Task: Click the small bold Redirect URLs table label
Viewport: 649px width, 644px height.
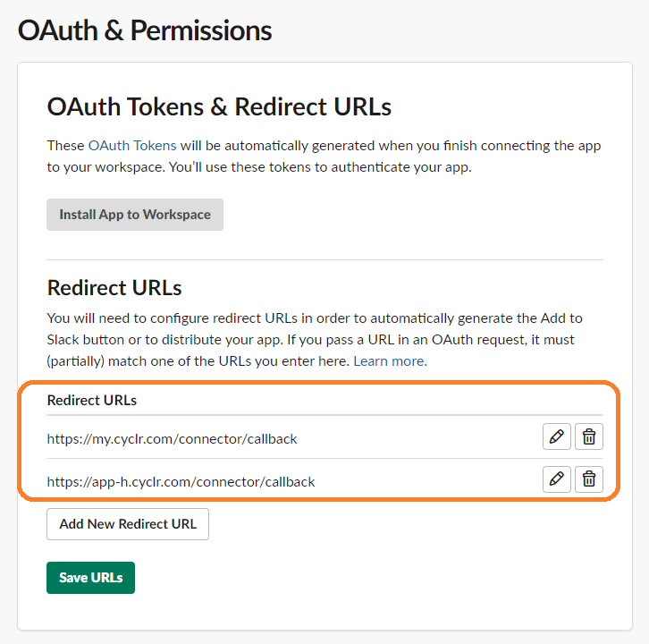Action: tap(92, 401)
